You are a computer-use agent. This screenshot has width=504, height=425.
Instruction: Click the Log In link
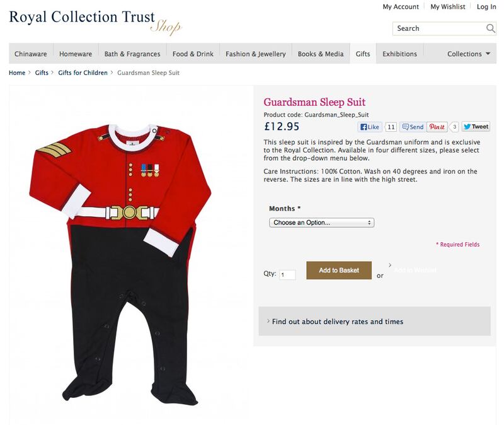[x=486, y=7]
